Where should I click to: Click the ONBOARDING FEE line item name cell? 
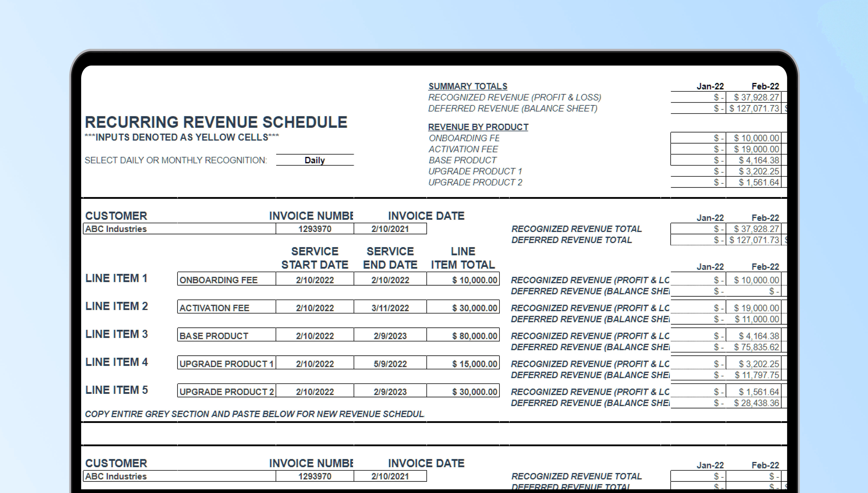click(227, 279)
